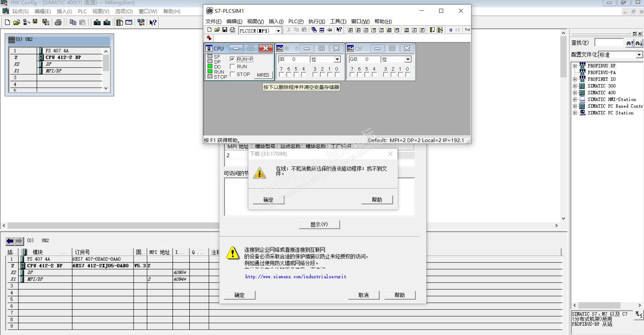Check the STOP mode checkbox in CPU window
Screen dimensions: 644x335
point(232,74)
